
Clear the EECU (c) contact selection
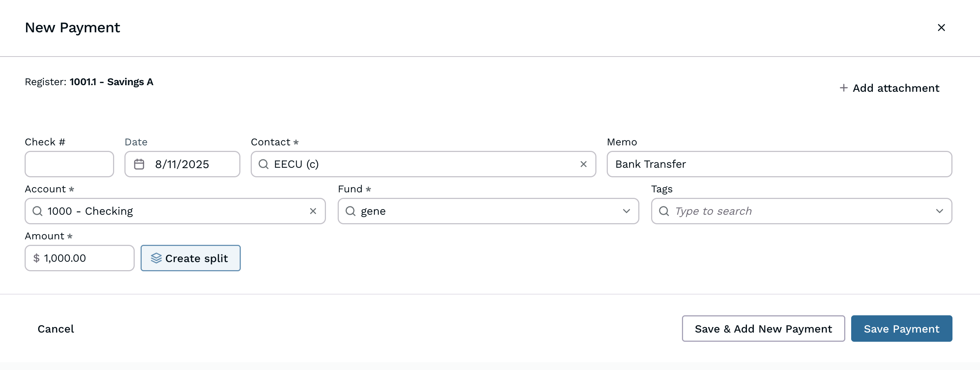point(583,164)
